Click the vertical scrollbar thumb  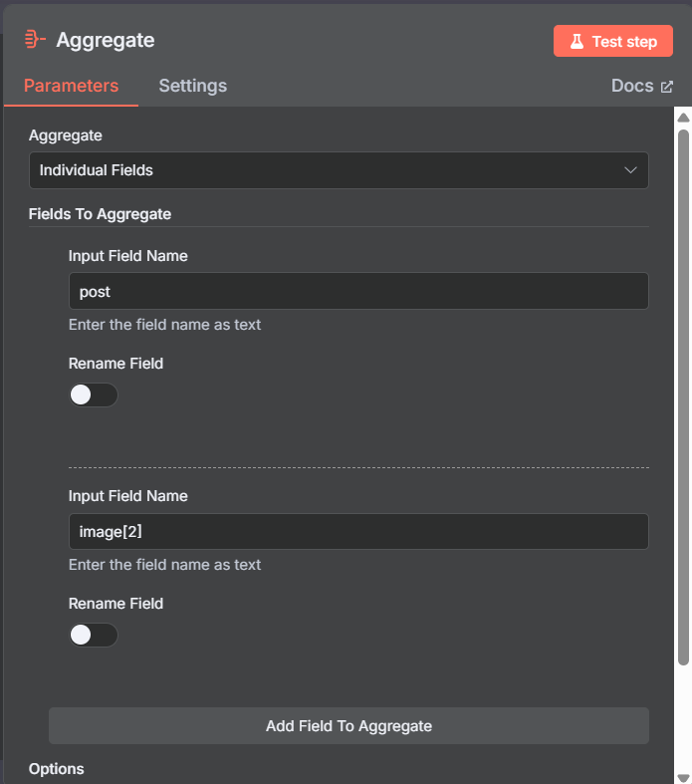(x=683, y=397)
